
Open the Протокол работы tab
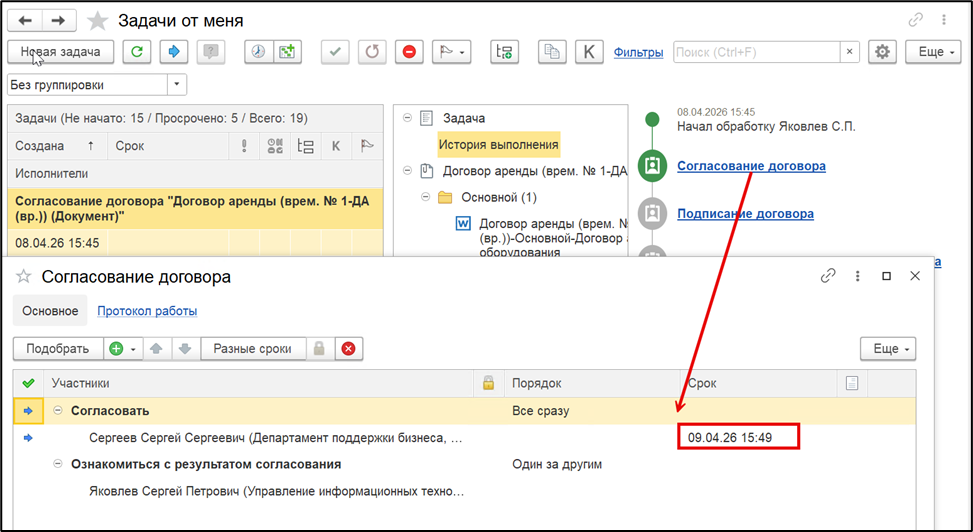147,311
